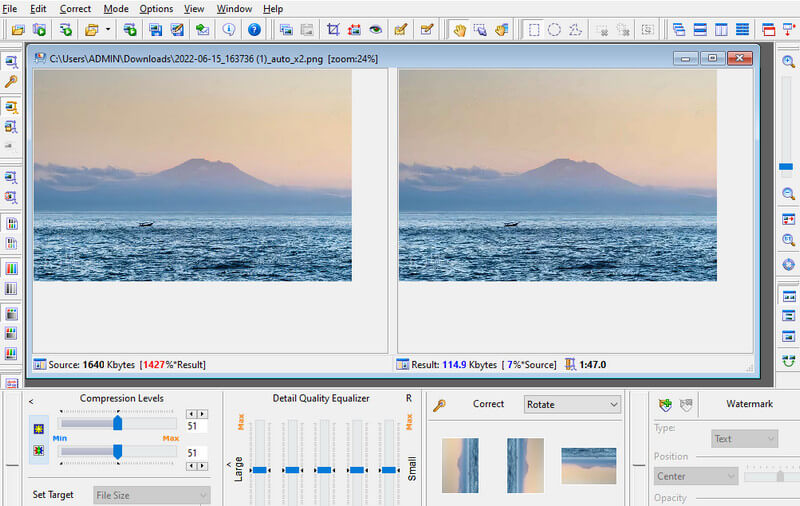Open the Watermark Position Center dropdown
The width and height of the screenshot is (800, 506).
pyautogui.click(x=696, y=477)
